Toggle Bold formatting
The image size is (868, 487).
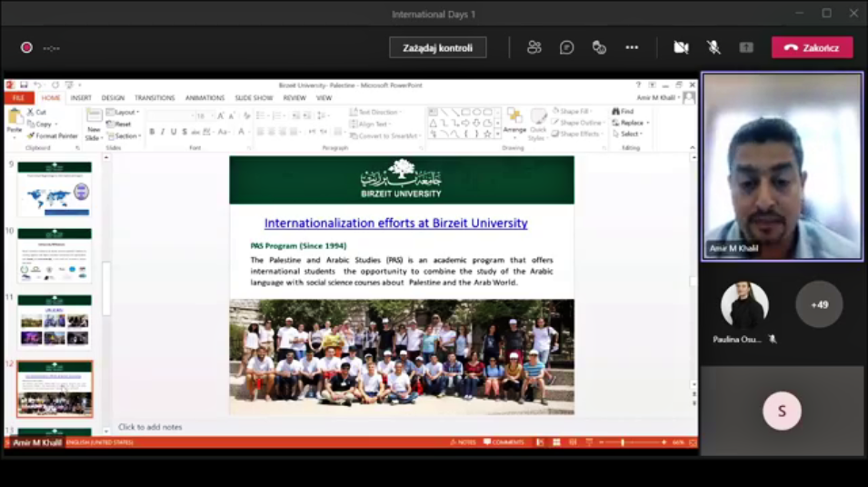coord(152,132)
